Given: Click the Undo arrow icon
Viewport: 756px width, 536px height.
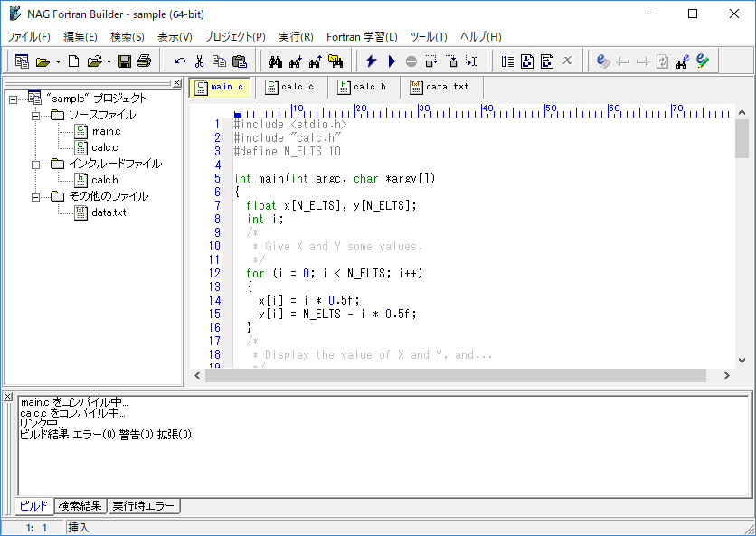Looking at the screenshot, I should coord(180,61).
